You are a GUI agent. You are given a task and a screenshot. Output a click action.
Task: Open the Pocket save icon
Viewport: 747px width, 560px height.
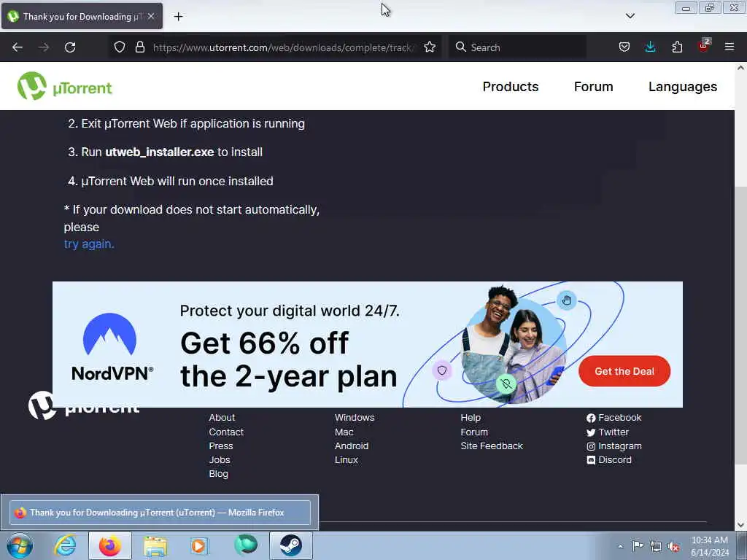[x=624, y=47]
